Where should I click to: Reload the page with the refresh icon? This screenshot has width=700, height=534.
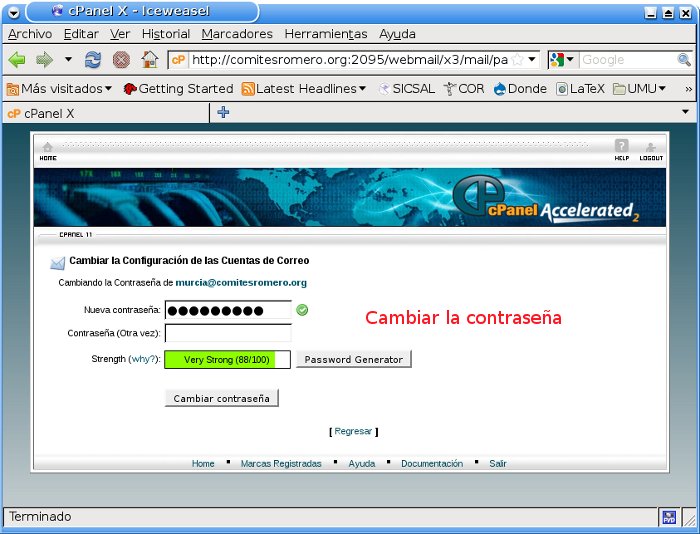93,60
